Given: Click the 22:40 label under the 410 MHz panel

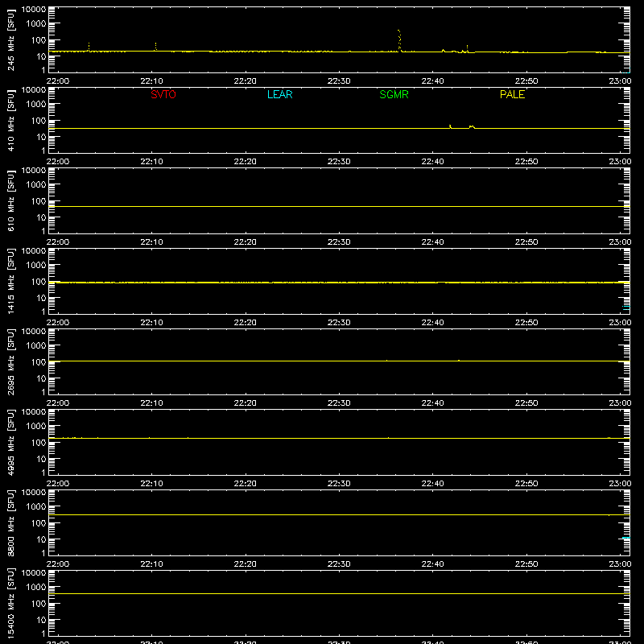Looking at the screenshot, I should click(x=432, y=162).
